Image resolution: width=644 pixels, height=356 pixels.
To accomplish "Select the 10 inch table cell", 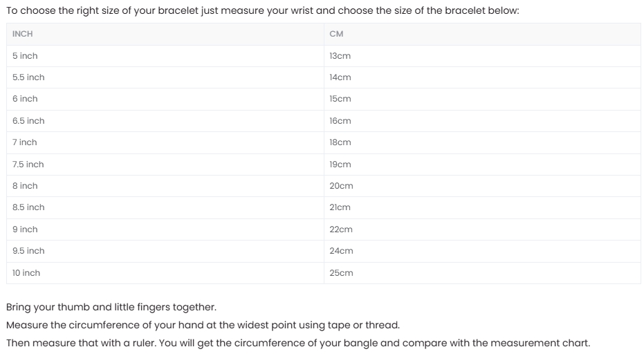I will coord(165,272).
